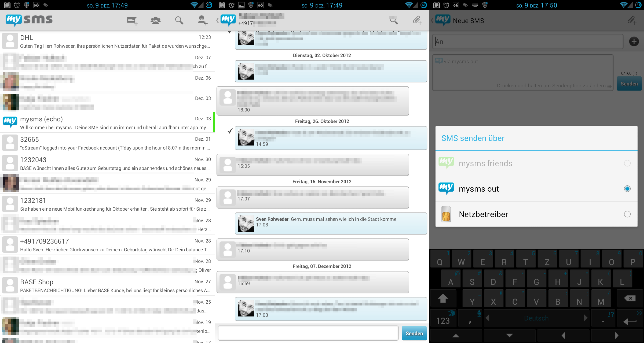
Task: Tap the mysms logo in conversation header
Action: tap(228, 20)
